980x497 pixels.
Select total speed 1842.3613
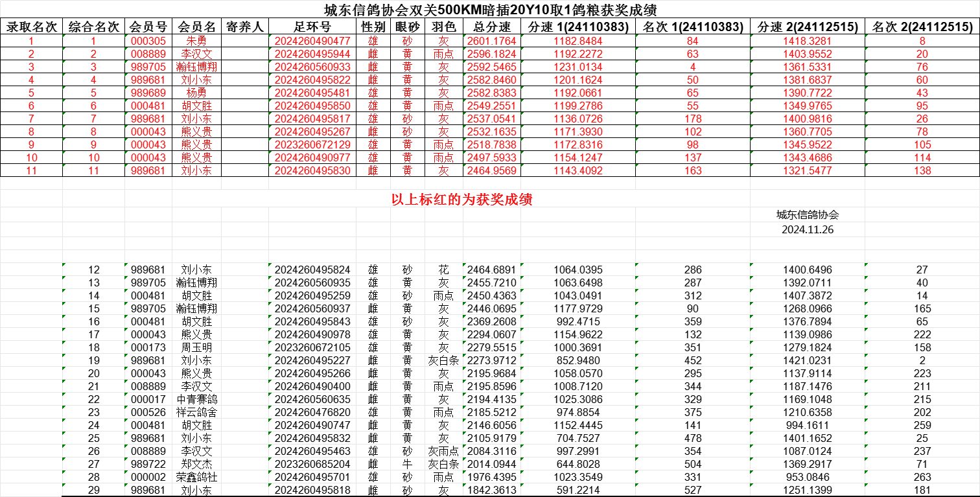click(492, 490)
